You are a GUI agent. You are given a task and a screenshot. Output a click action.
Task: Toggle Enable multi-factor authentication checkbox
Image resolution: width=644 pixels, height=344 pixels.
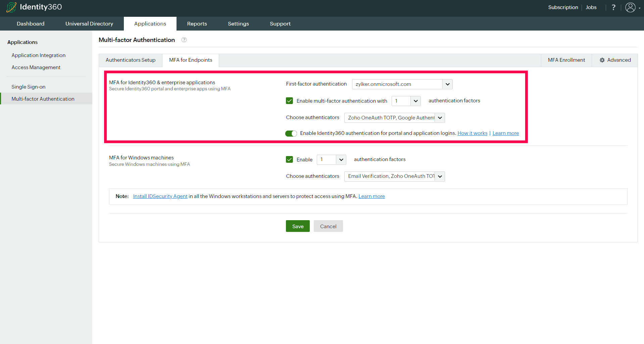tap(289, 101)
